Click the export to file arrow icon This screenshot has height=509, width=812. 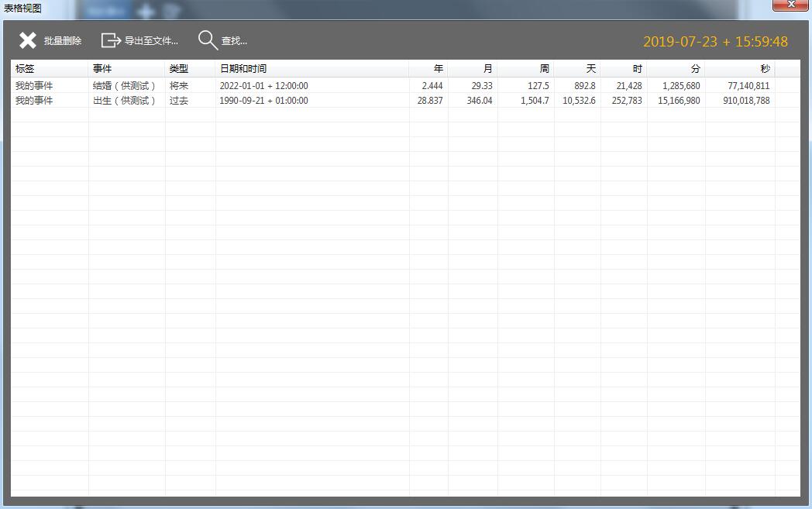coord(111,40)
